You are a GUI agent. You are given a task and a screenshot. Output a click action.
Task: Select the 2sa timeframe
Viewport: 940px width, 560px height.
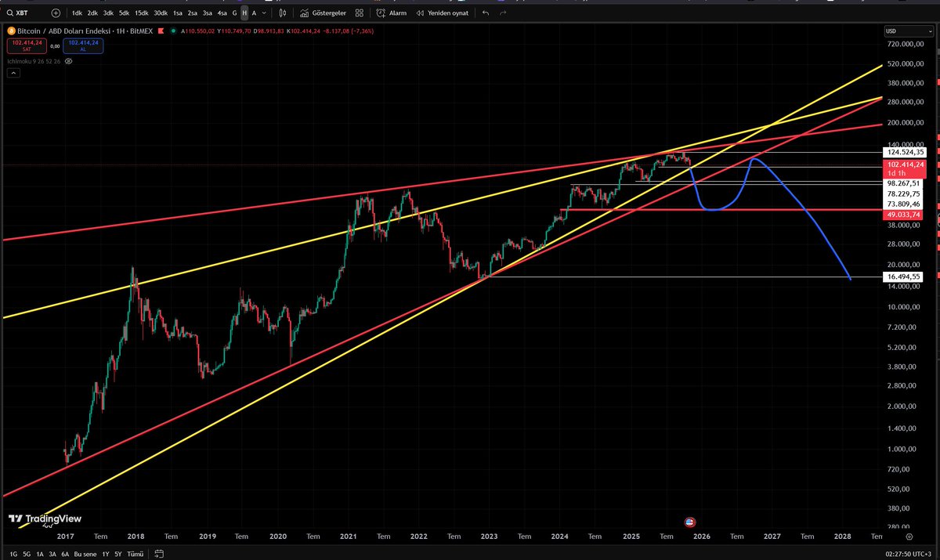pyautogui.click(x=193, y=13)
